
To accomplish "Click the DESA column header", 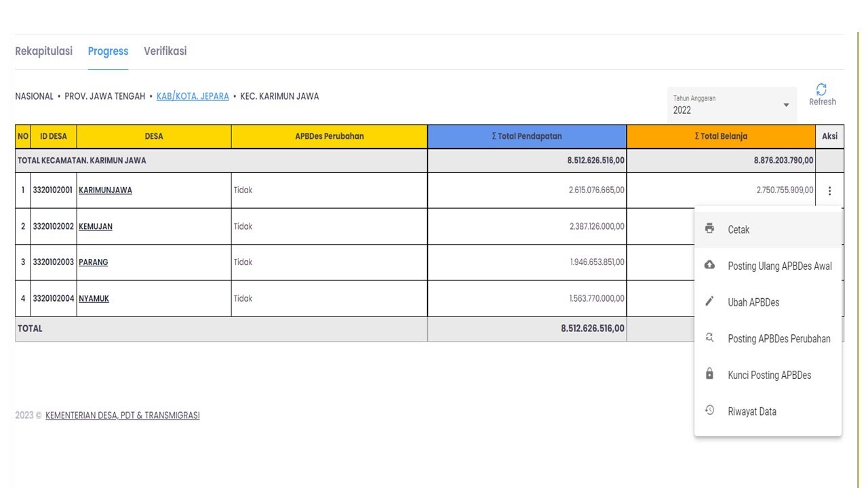I will point(154,136).
